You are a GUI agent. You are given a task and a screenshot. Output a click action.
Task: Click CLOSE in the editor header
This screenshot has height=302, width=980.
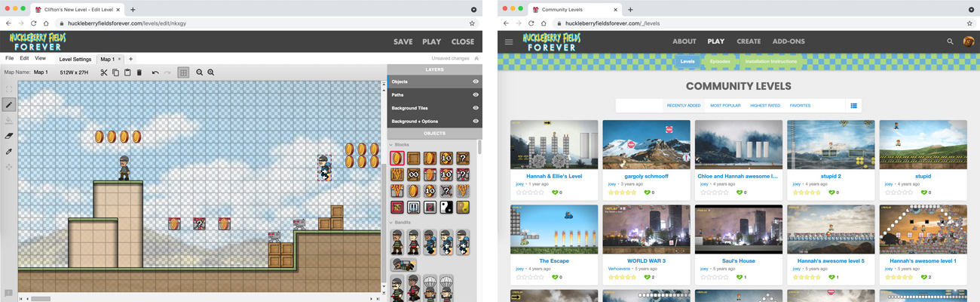point(463,42)
